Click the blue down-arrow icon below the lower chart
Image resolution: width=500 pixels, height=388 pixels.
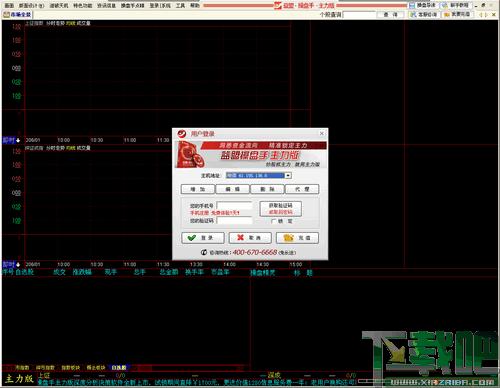(18, 265)
